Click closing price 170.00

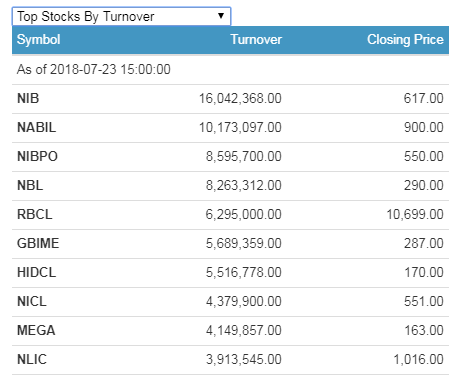tap(424, 272)
